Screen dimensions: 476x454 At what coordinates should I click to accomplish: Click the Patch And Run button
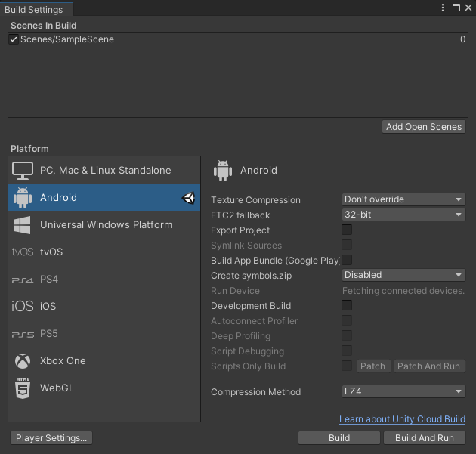(428, 366)
